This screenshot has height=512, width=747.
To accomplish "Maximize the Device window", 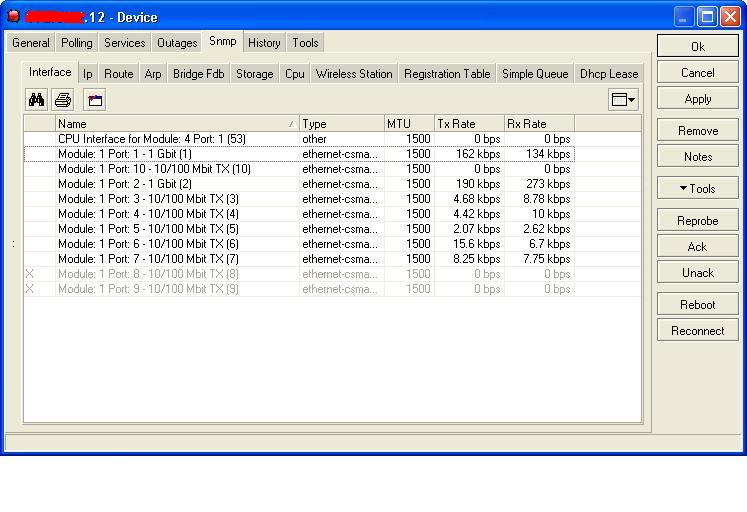I will click(x=707, y=17).
